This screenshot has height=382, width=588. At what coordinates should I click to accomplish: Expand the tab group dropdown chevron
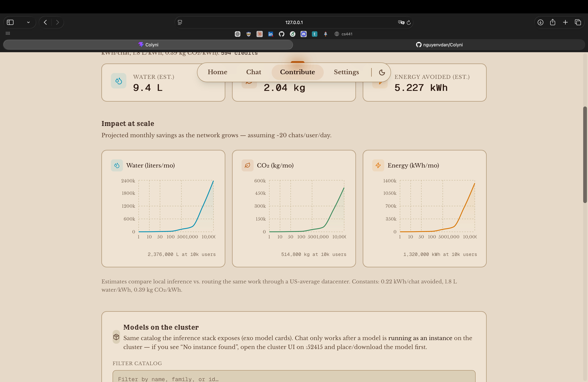28,23
